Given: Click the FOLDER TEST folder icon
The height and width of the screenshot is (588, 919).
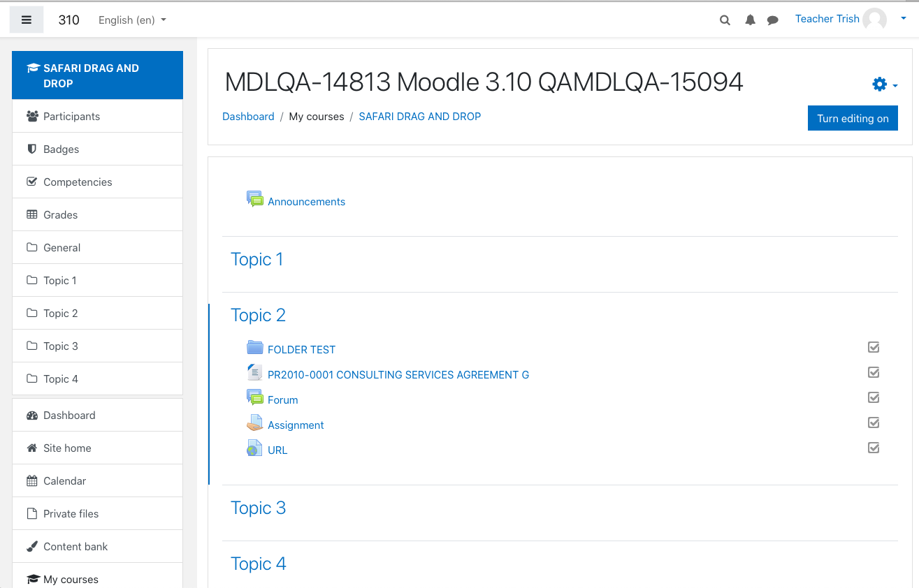Looking at the screenshot, I should [255, 347].
